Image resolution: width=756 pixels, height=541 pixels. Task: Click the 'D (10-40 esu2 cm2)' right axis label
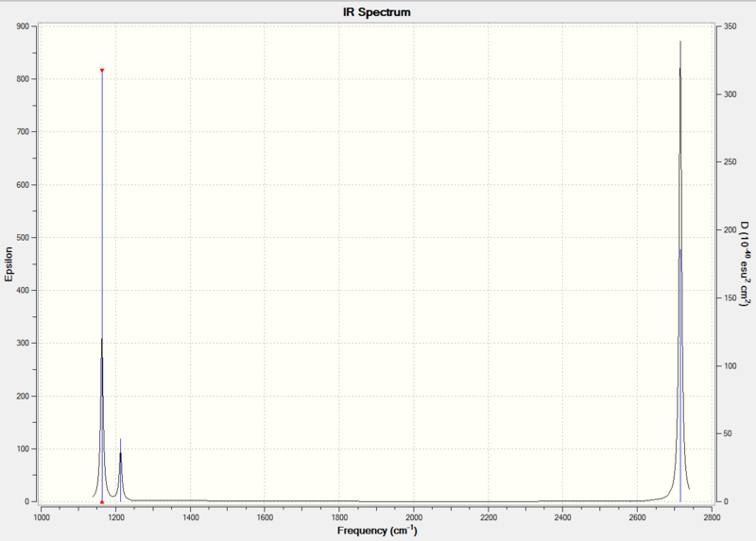[x=746, y=264]
